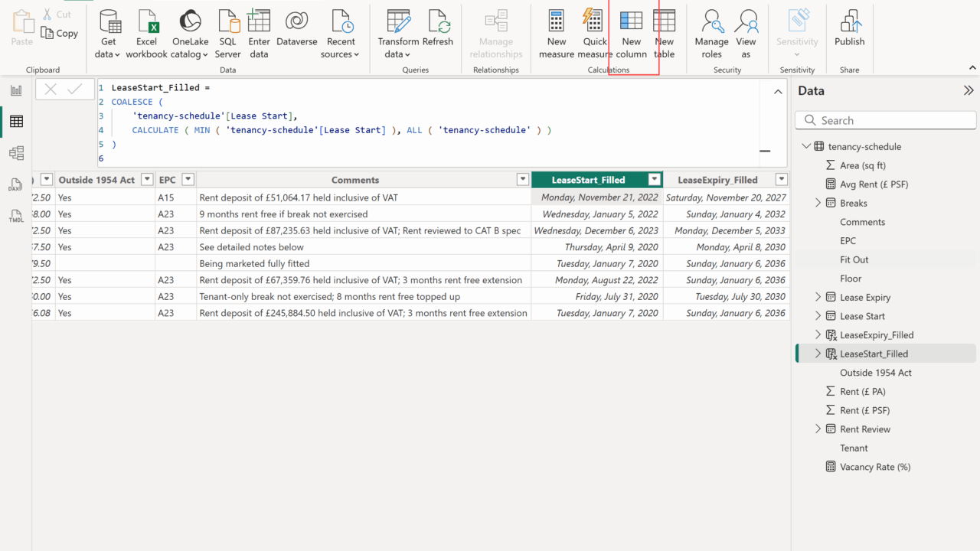This screenshot has height=551, width=980.
Task: Open TMDL view in left sidebar
Action: pos(16,216)
